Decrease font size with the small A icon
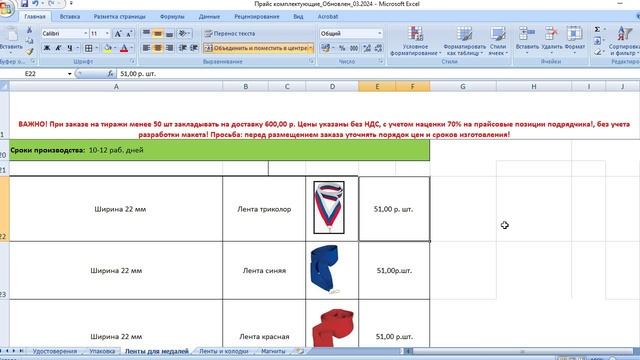This screenshot has width=640, height=360. tap(129, 33)
